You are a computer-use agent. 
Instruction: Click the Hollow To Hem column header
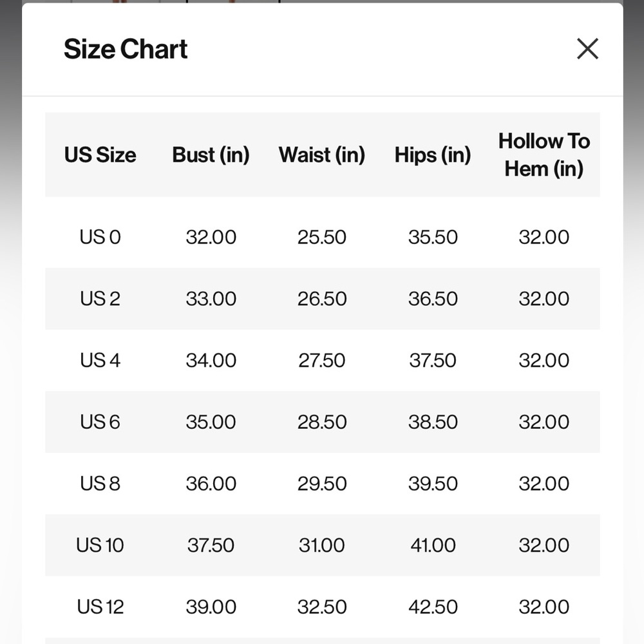click(x=544, y=155)
